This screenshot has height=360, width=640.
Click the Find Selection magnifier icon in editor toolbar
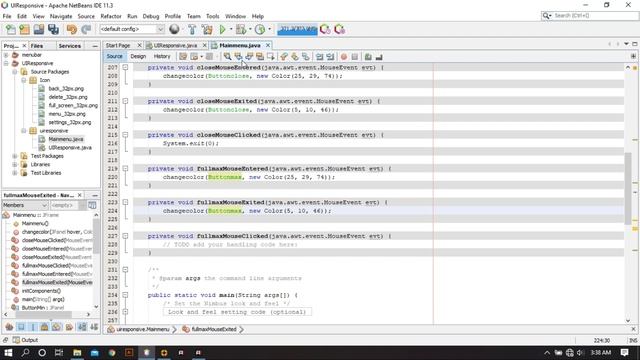(227, 57)
